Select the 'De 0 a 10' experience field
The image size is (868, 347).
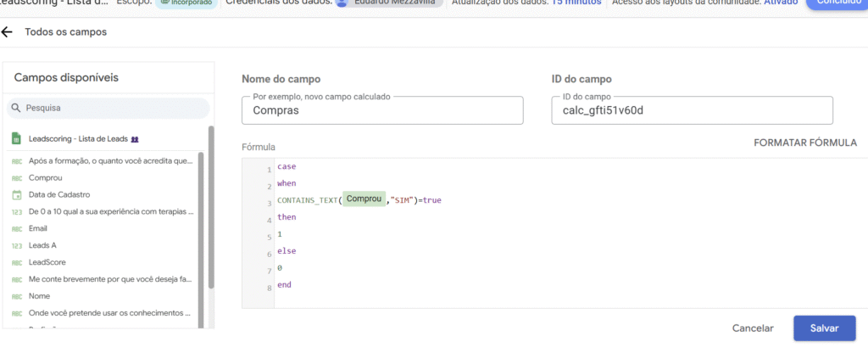click(x=110, y=211)
